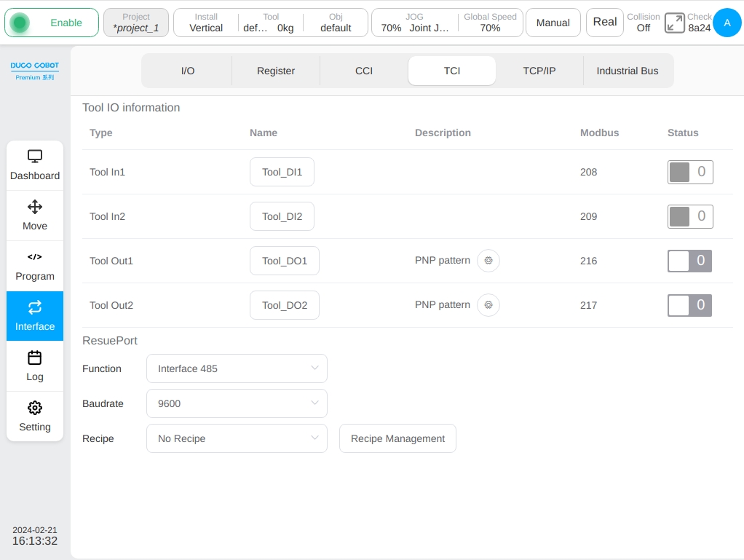744x560 pixels.
Task: Switch to the I/O tab
Action: [187, 71]
